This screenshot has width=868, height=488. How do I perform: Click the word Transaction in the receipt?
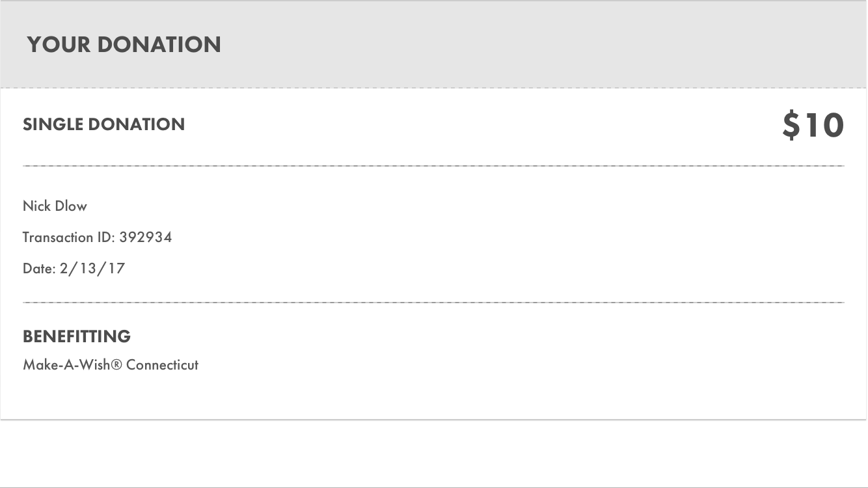click(58, 237)
